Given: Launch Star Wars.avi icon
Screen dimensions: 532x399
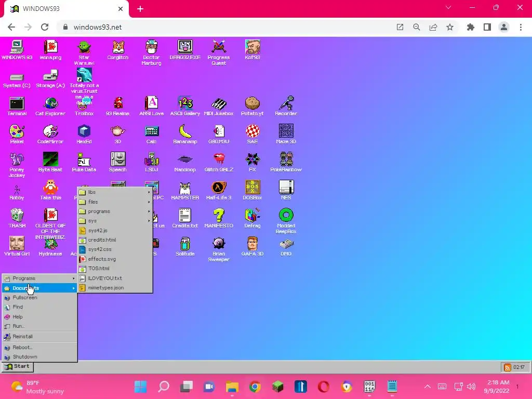Looking at the screenshot, I should click(x=84, y=53).
